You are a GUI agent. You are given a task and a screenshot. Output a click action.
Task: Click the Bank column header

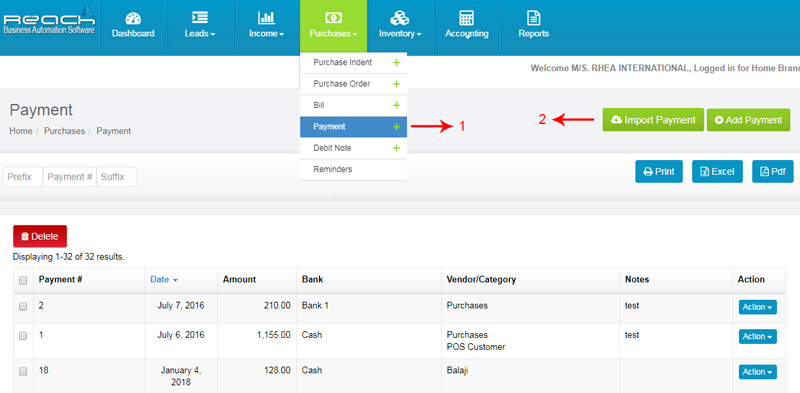tap(312, 280)
